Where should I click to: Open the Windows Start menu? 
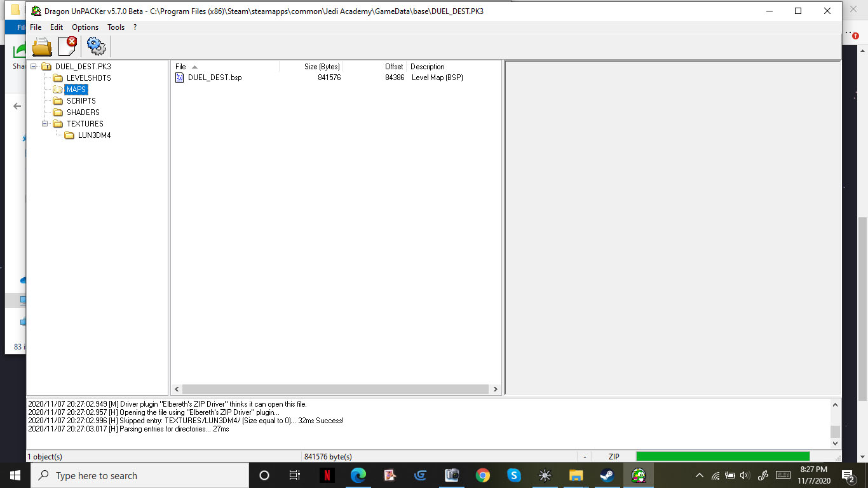pos(15,475)
